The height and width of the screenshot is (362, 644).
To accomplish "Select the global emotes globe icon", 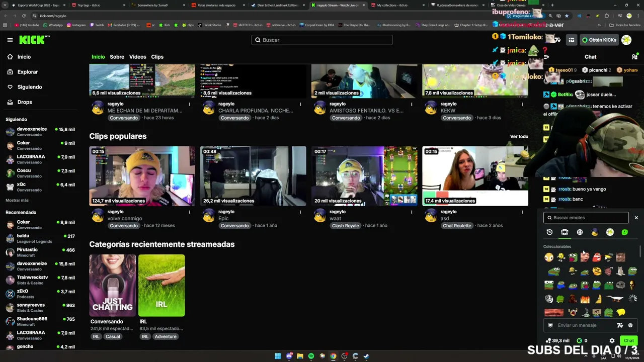I will pyautogui.click(x=580, y=232).
